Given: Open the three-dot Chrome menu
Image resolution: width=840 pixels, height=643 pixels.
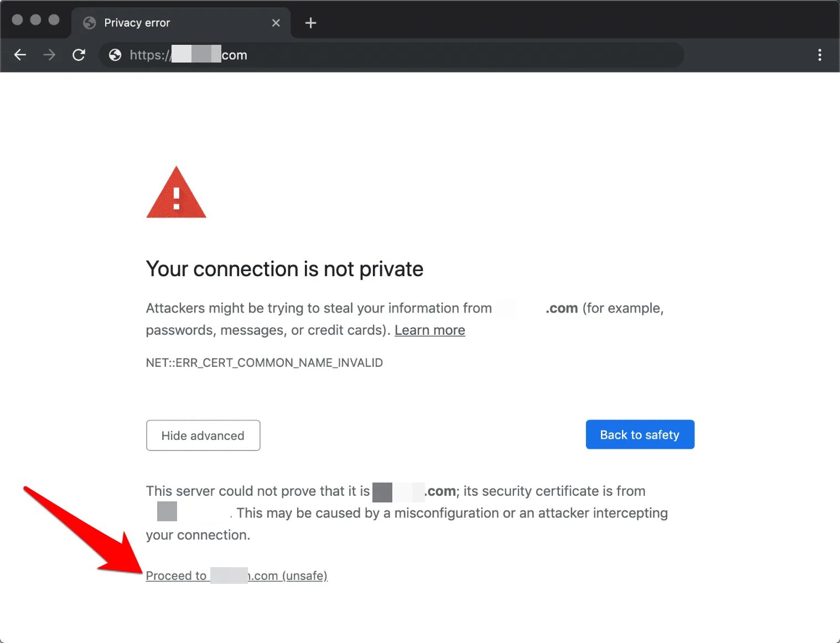Looking at the screenshot, I should (x=820, y=55).
